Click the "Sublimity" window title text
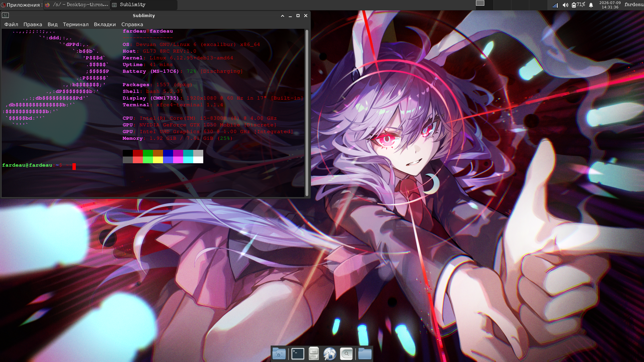The width and height of the screenshot is (644, 362). tap(144, 16)
